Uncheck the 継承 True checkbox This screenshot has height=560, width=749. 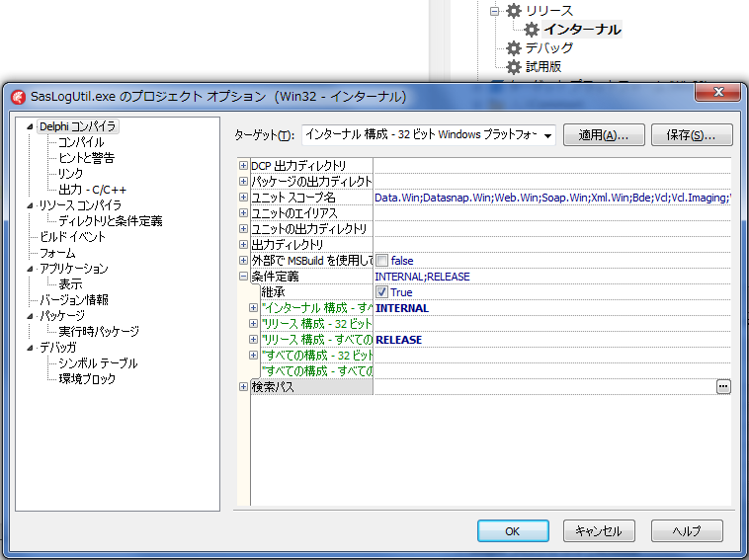coord(381,292)
